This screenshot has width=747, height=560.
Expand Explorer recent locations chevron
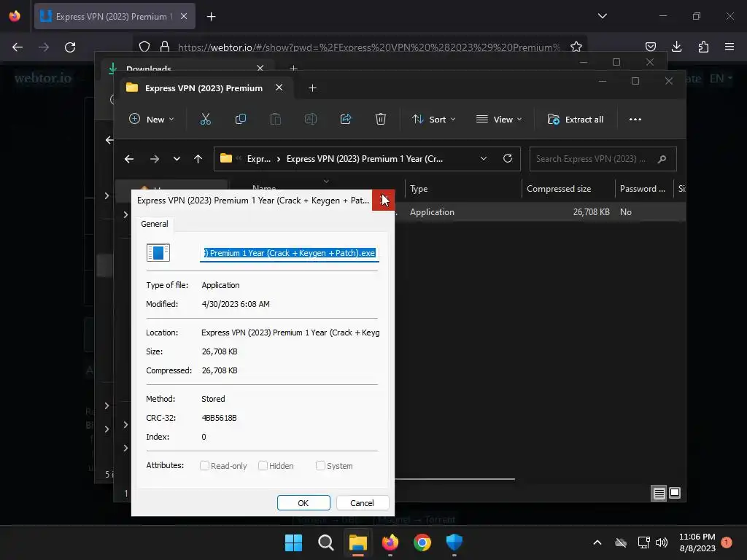(x=177, y=159)
